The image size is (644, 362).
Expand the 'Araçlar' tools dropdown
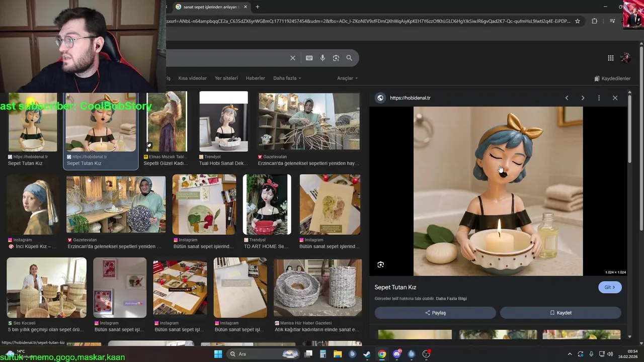347,78
